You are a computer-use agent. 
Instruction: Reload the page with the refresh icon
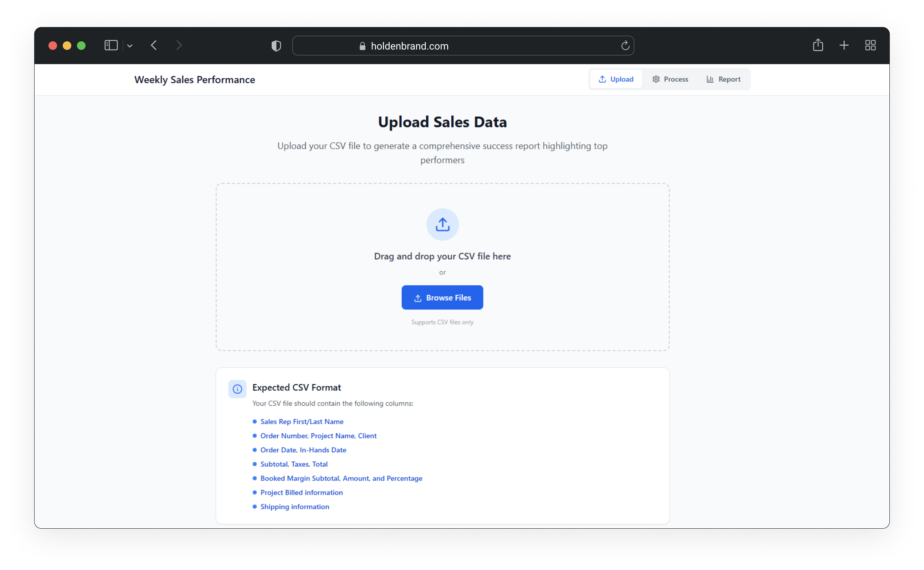pyautogui.click(x=625, y=46)
